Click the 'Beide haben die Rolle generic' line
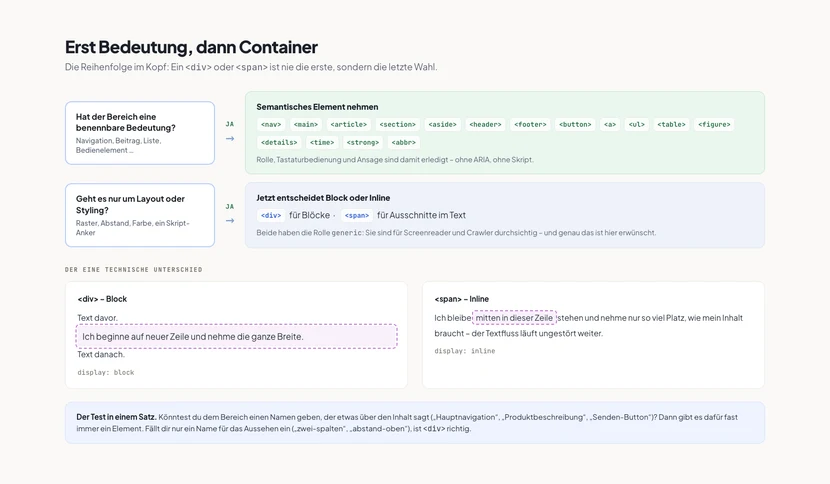 point(456,232)
